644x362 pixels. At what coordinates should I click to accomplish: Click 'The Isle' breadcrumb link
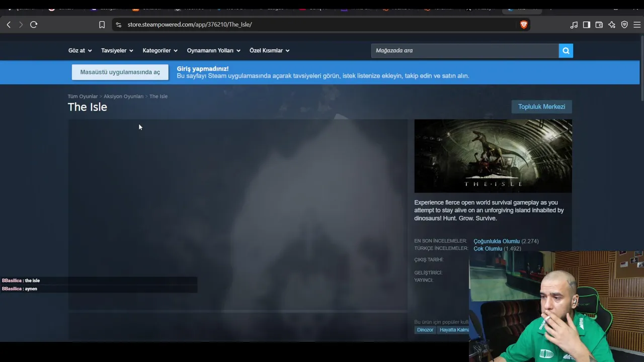click(158, 96)
